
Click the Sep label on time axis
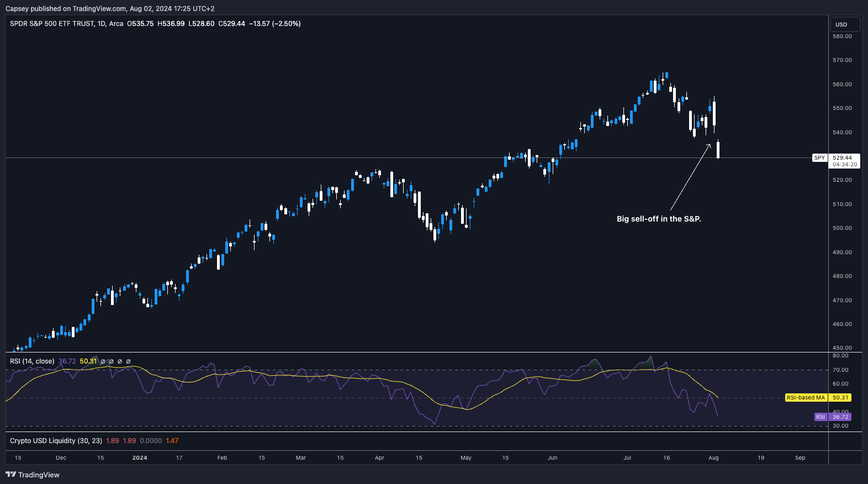pos(800,458)
